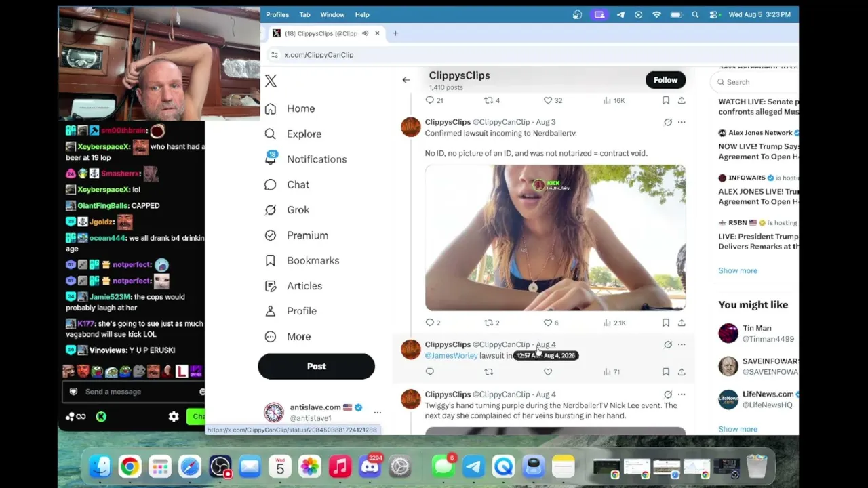Image resolution: width=868 pixels, height=488 pixels.
Task: Repost the Aug 3 Nerdballertv lawsuit post
Action: click(488, 323)
